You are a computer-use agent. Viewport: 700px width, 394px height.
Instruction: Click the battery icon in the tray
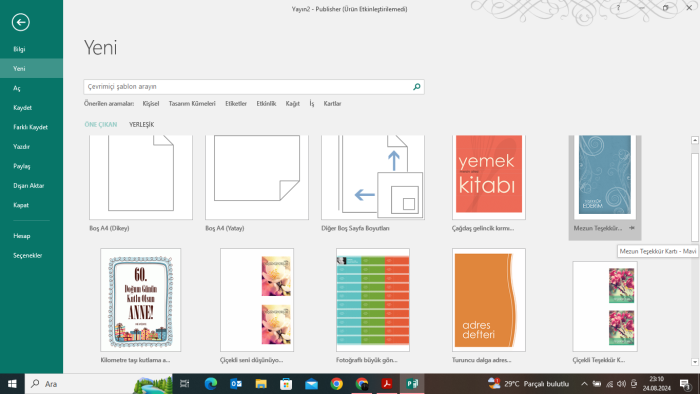[597, 384]
